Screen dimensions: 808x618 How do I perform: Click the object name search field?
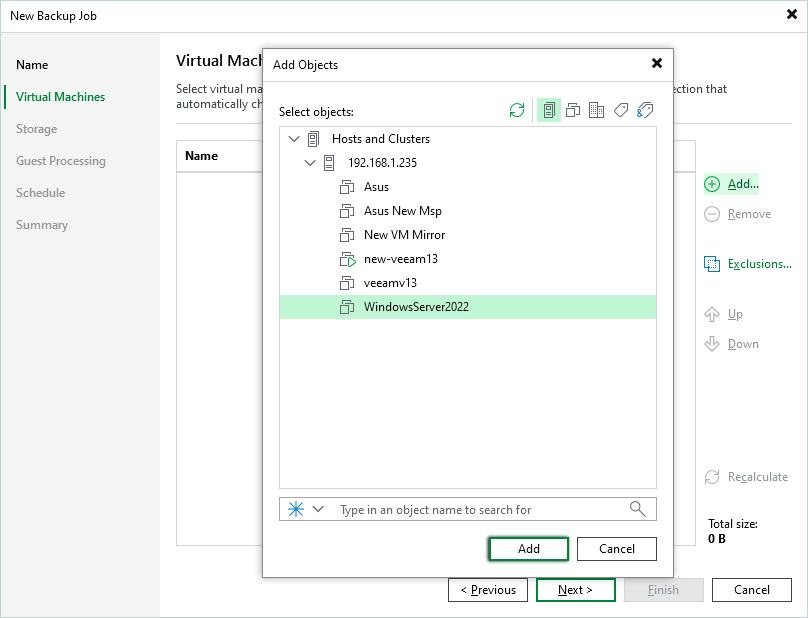click(x=480, y=509)
